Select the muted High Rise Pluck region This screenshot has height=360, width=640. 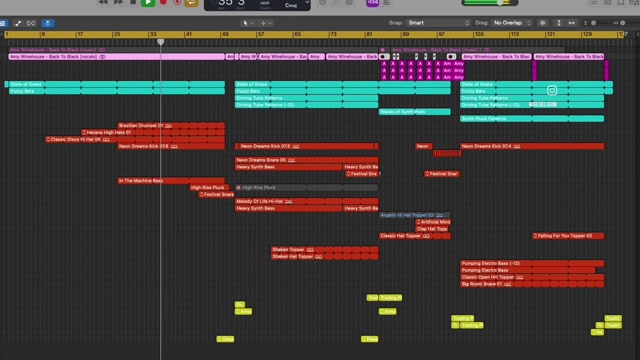point(307,187)
